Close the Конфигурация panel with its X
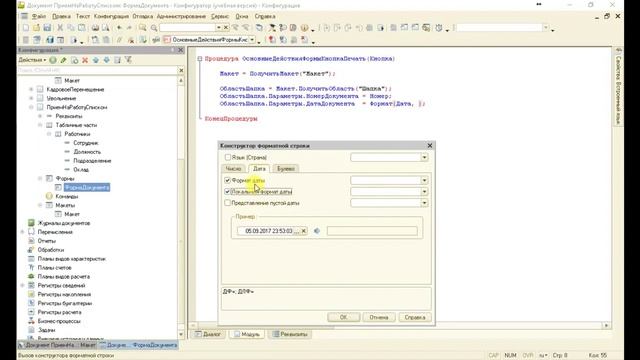 [x=180, y=50]
